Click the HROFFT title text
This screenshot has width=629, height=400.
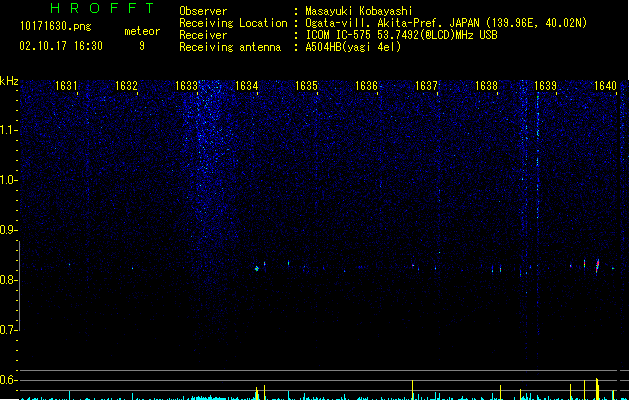pos(102,8)
